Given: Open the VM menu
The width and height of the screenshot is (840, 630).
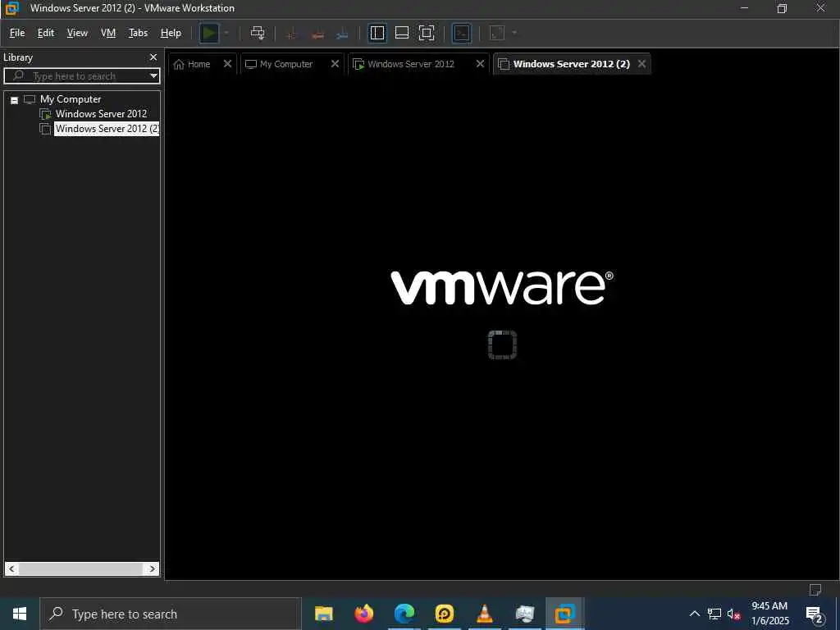Looking at the screenshot, I should point(108,33).
